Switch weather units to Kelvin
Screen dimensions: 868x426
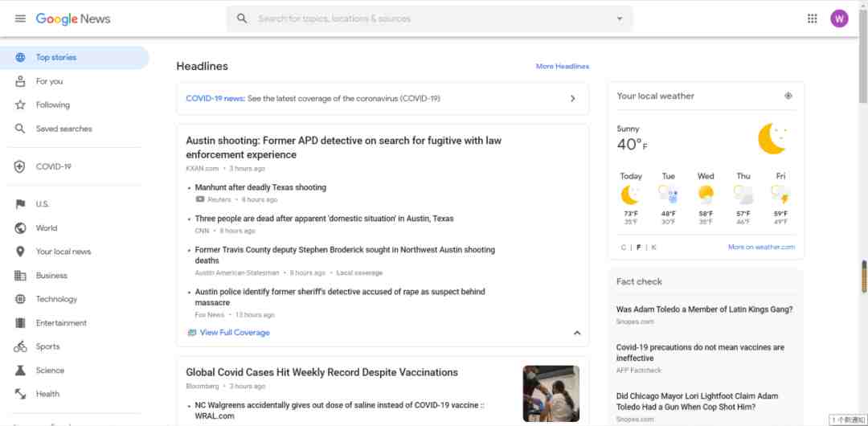tap(654, 248)
